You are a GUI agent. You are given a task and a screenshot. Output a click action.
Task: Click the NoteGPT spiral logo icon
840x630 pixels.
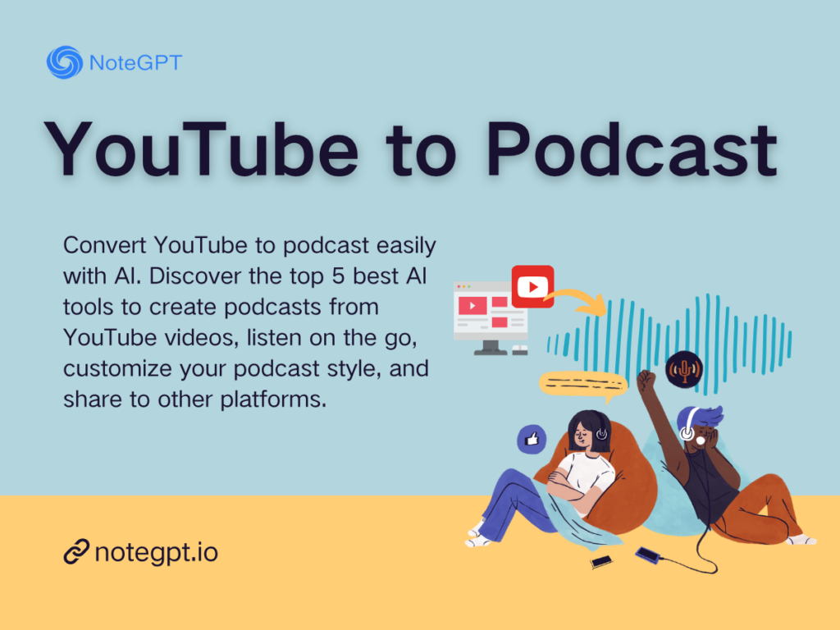[62, 62]
